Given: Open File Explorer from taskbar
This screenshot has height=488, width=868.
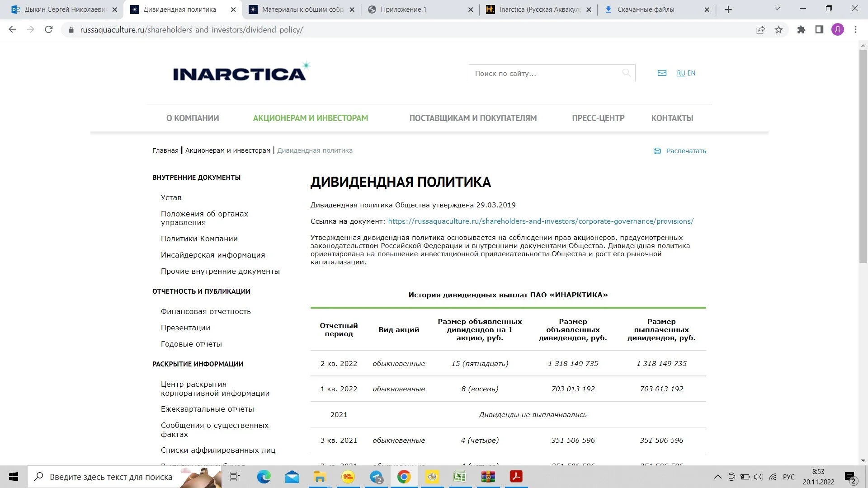Looking at the screenshot, I should [320, 477].
